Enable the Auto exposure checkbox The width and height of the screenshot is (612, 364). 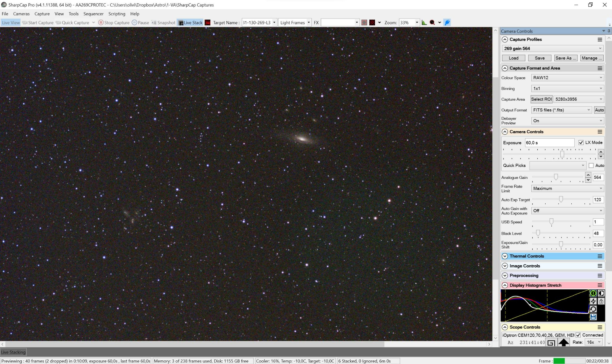(x=591, y=165)
